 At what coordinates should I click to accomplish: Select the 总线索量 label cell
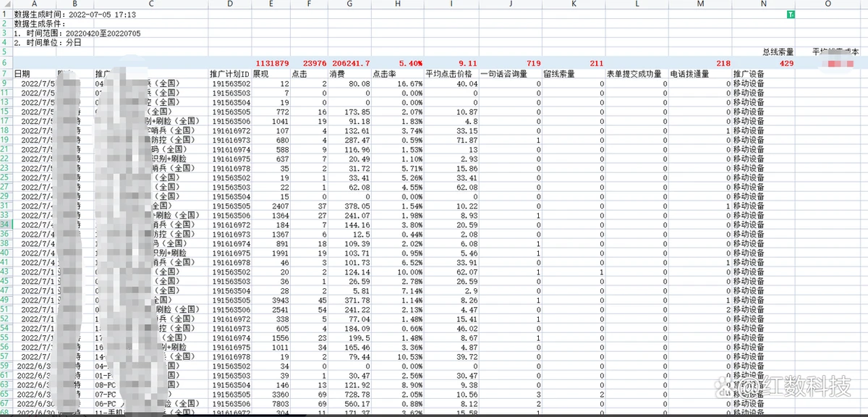tap(778, 52)
